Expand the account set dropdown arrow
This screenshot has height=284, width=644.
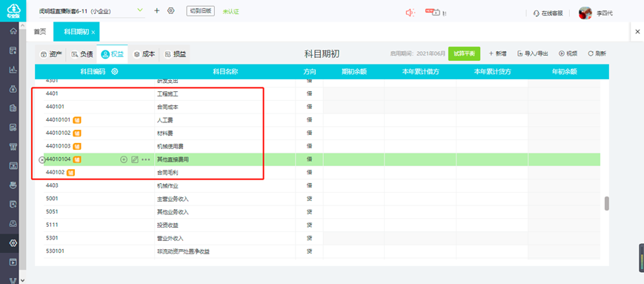[139, 10]
